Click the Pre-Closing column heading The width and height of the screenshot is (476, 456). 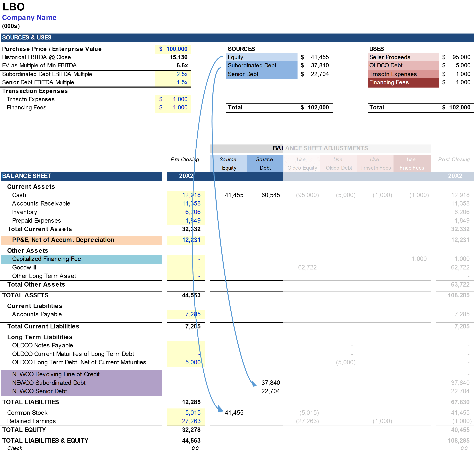tap(185, 160)
